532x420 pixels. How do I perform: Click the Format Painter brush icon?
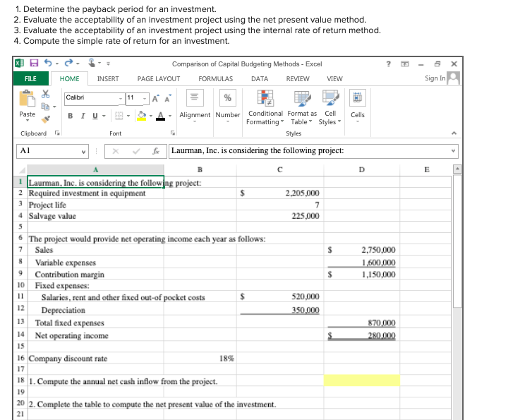45,119
